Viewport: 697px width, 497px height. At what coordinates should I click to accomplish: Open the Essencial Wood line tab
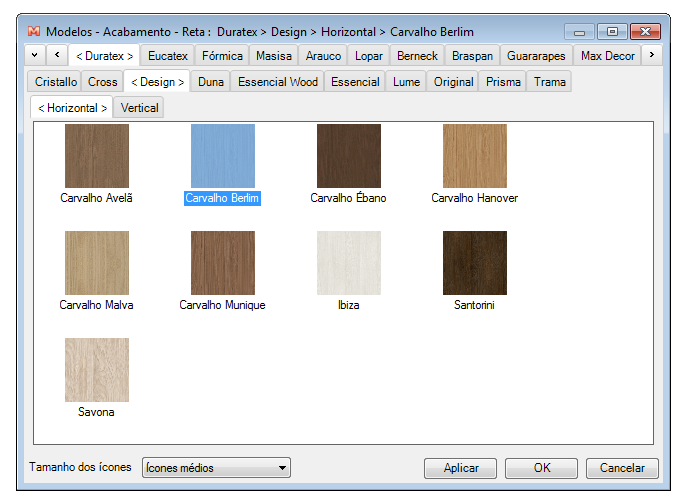[278, 82]
